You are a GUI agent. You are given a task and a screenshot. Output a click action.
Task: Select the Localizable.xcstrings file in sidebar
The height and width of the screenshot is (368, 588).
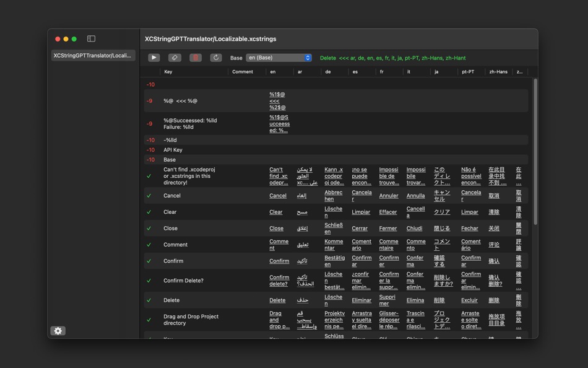(x=92, y=55)
